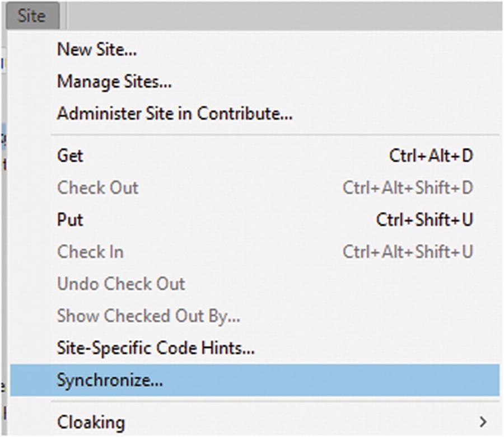Click the disabled Check Out entry
504x437 pixels.
[x=97, y=187]
